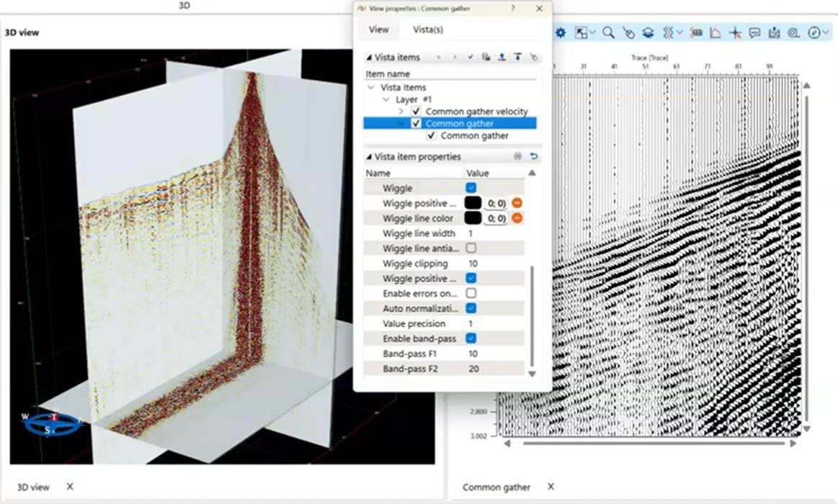The height and width of the screenshot is (504, 838).
Task: Toggle Wiggle line antialiasing checkbox
Action: (471, 248)
